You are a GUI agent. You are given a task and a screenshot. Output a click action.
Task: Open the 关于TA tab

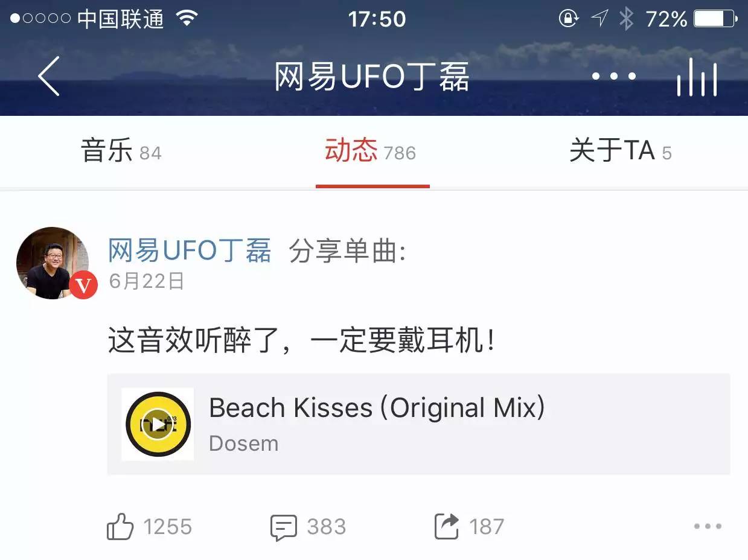pyautogui.click(x=621, y=151)
